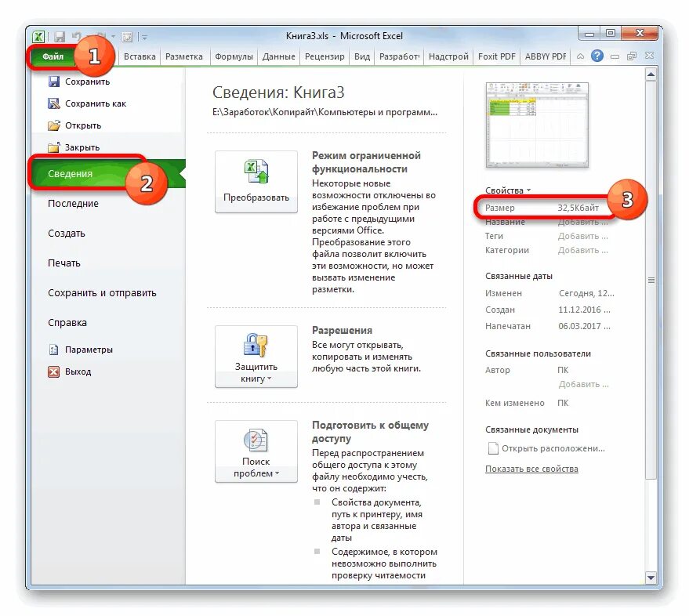Open the Печать section
Screen dimensions: 689x616
tap(64, 263)
